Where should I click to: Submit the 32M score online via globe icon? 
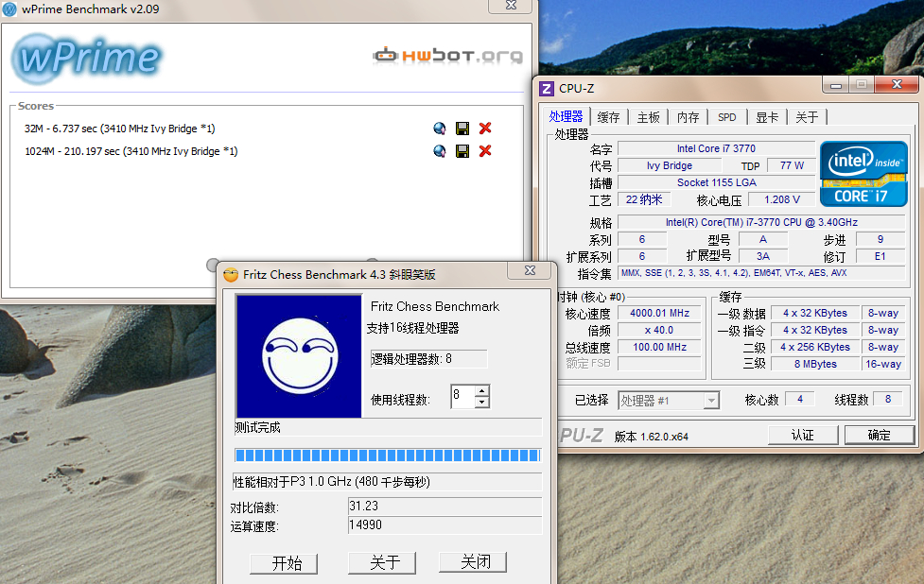[440, 129]
